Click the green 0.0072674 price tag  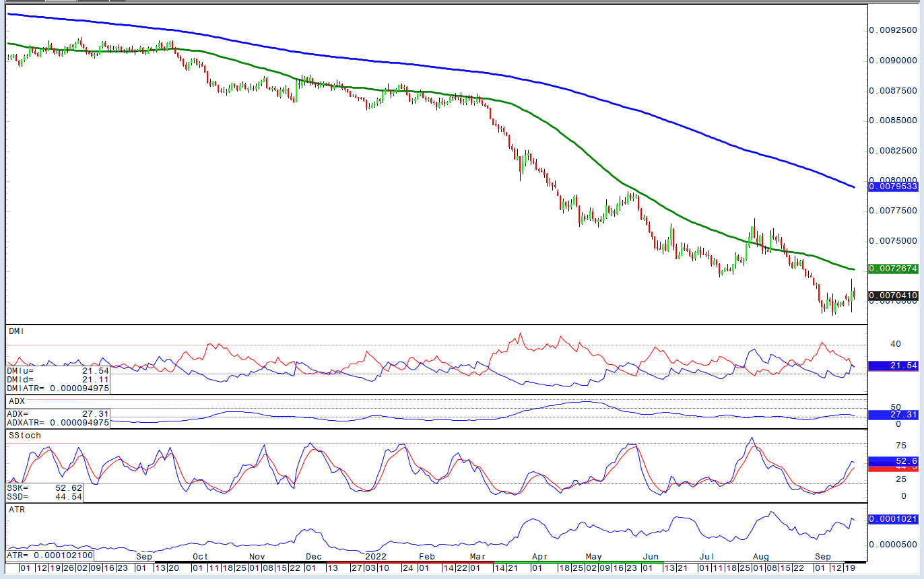click(x=892, y=269)
